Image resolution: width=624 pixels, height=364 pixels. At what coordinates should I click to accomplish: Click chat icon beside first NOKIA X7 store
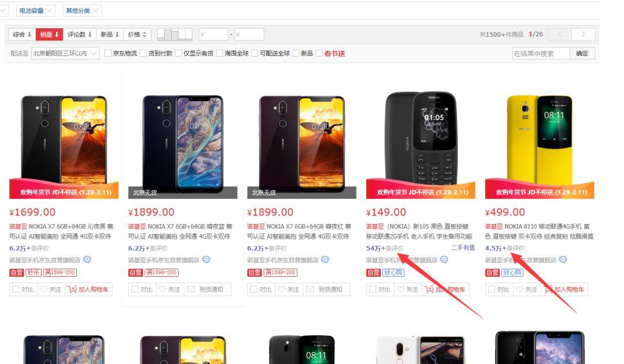[x=87, y=260]
